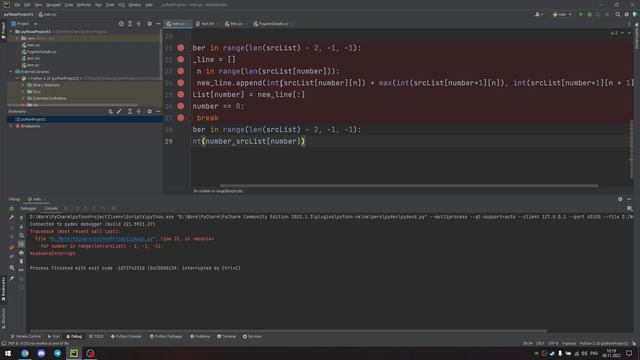Select PygameSample.py in the project tree

[x=39, y=52]
